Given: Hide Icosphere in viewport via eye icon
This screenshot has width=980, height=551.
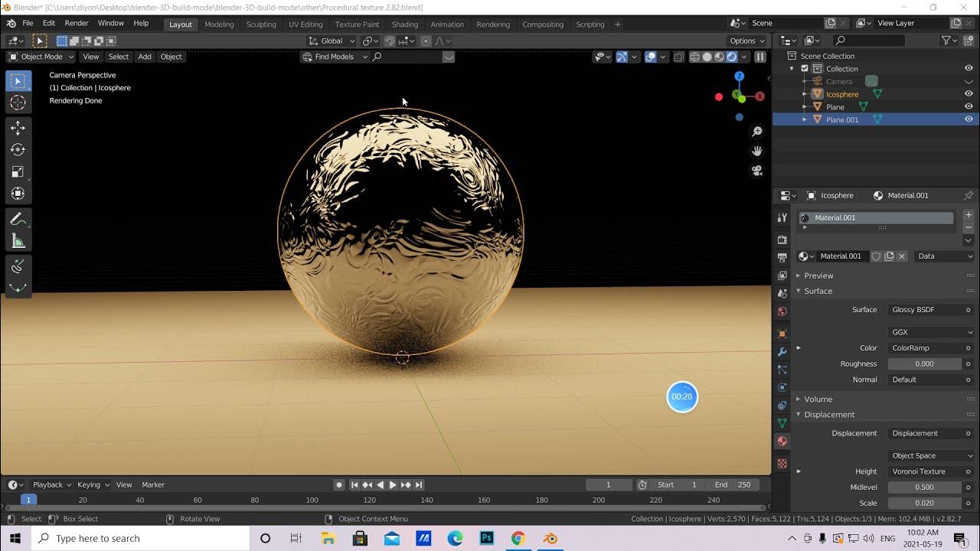Looking at the screenshot, I should [969, 94].
